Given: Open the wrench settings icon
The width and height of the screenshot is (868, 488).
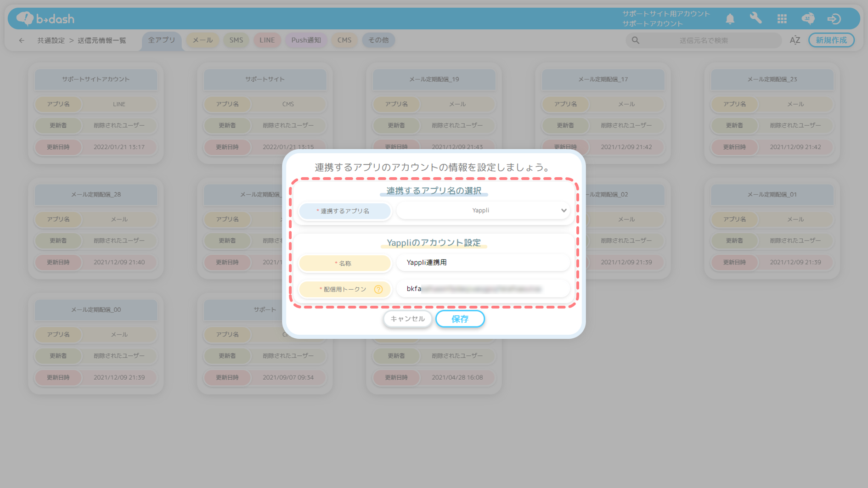Looking at the screenshot, I should pos(755,18).
